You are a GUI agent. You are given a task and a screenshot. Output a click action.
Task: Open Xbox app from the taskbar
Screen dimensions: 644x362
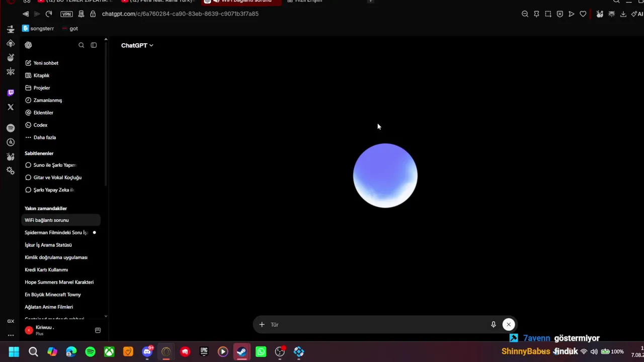click(109, 352)
